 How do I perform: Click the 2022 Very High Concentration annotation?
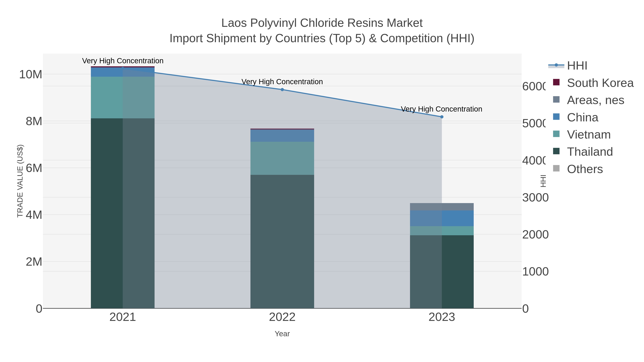282,82
